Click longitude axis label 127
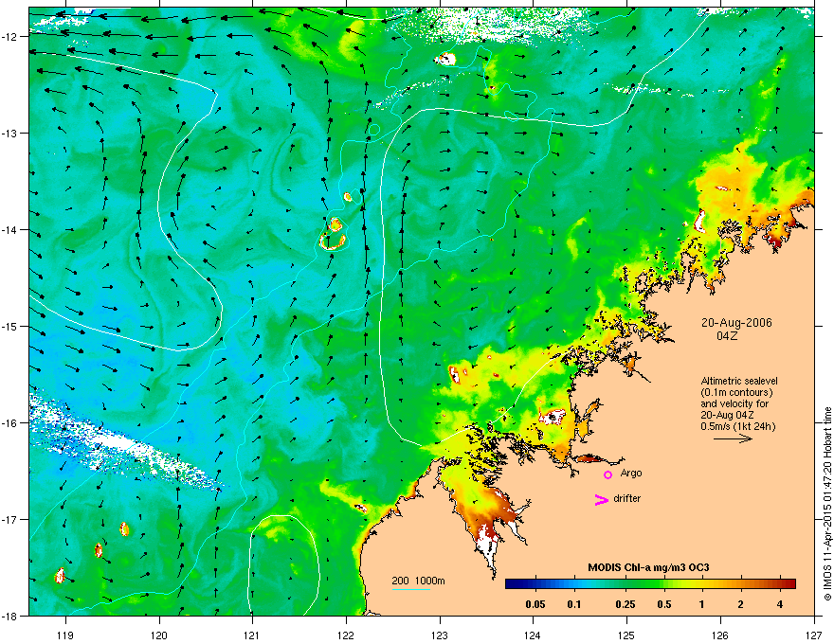Viewport: 834px width, 644px height. click(x=814, y=635)
